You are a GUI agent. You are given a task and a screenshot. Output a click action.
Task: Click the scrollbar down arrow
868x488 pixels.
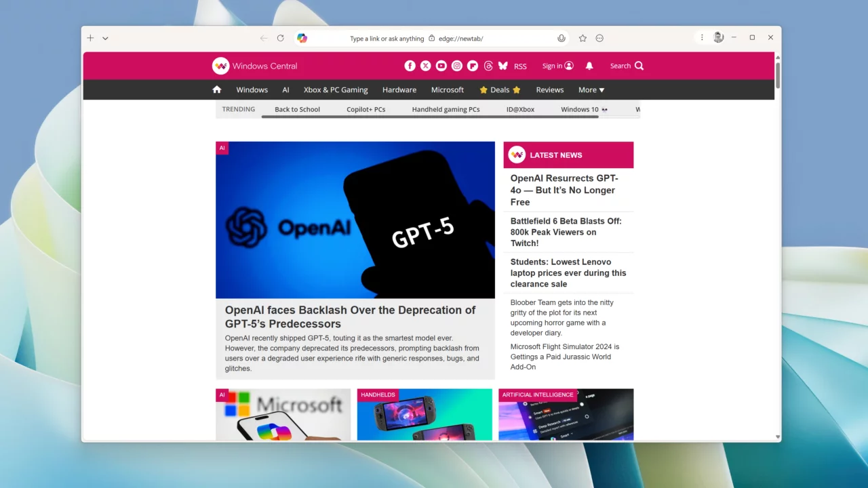[778, 437]
